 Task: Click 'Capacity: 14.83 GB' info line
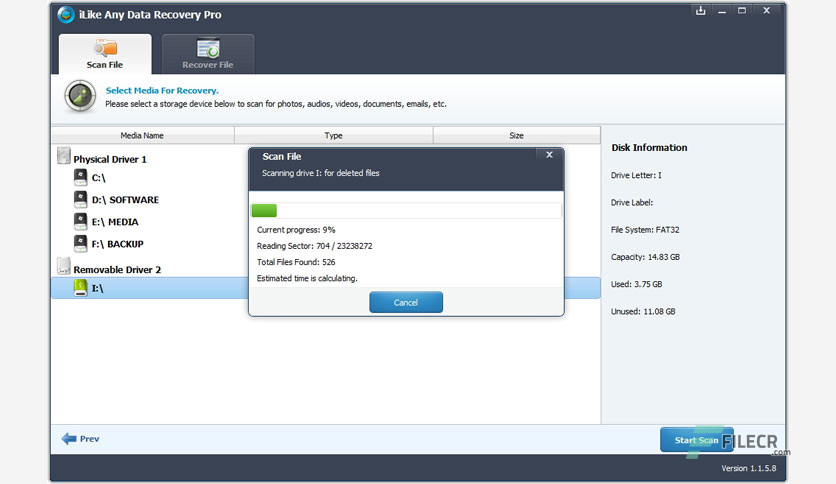pos(645,257)
